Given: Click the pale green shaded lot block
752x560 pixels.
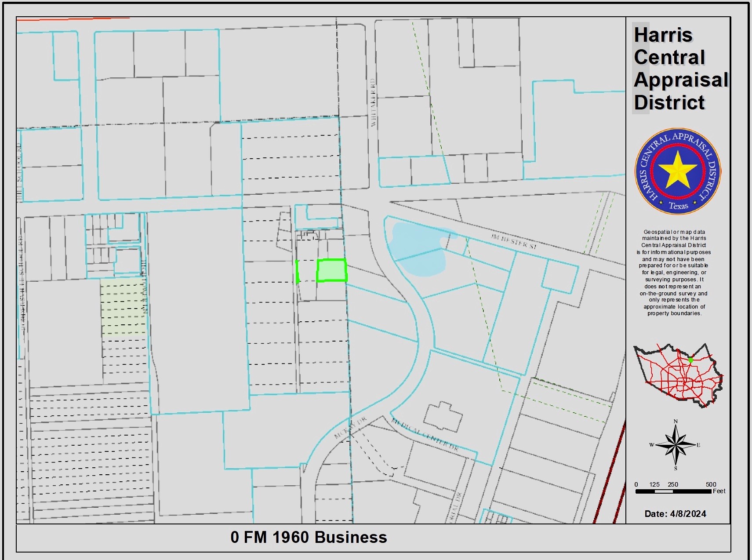Looking at the screenshot, I should coord(123,306).
